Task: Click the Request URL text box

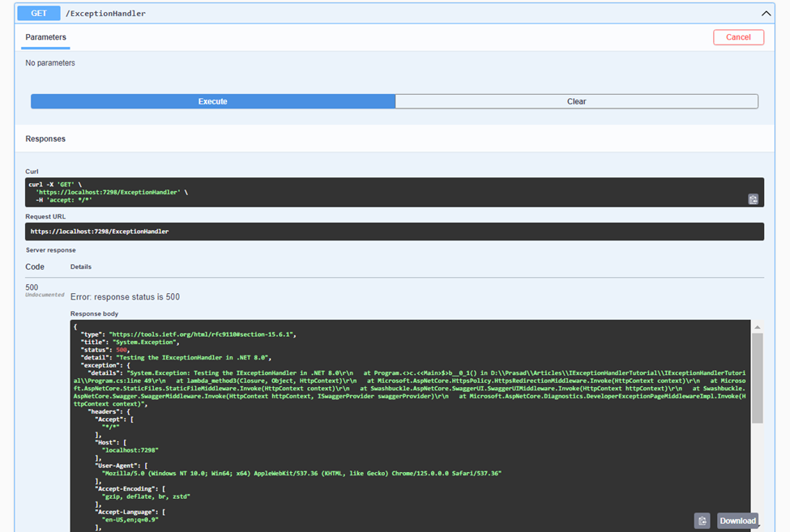Action: tap(395, 232)
